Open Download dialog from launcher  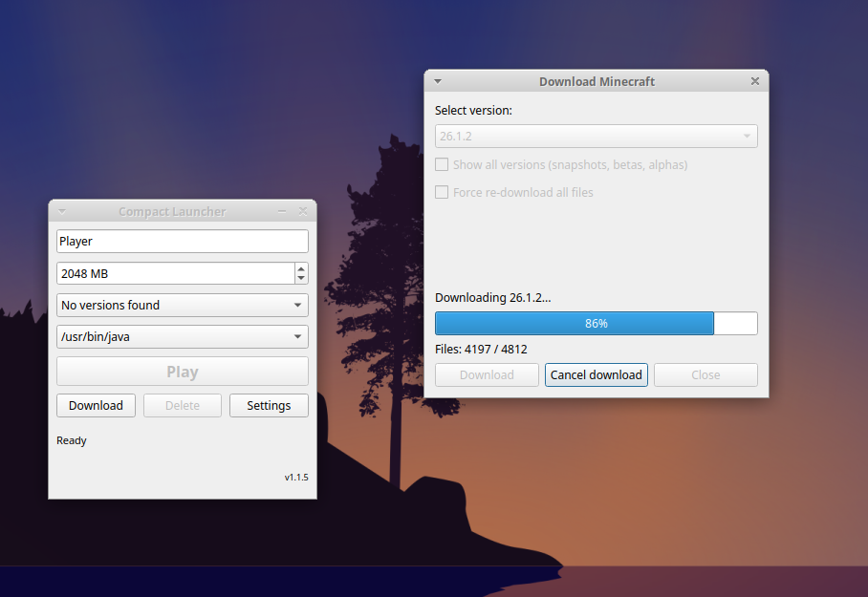coord(96,406)
